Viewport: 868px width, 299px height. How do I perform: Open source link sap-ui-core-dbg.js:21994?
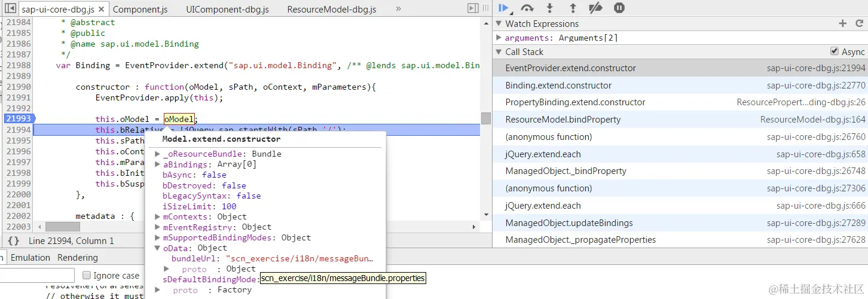click(x=816, y=68)
